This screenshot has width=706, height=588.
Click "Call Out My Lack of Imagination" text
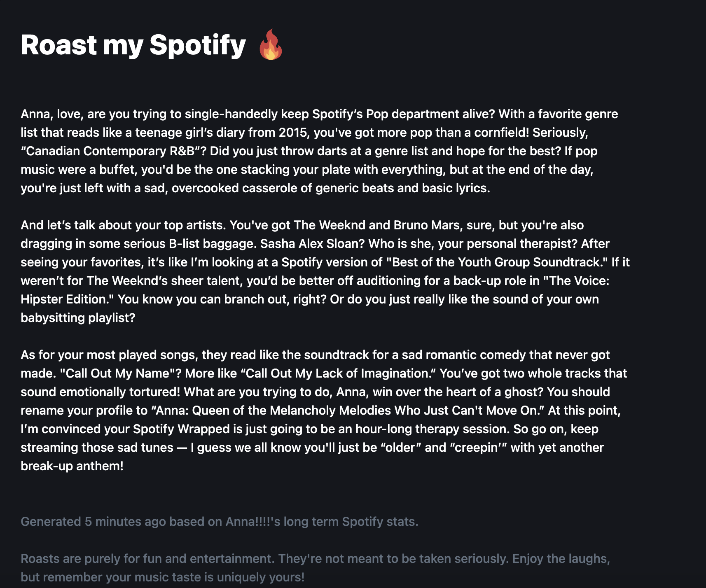pos(338,373)
